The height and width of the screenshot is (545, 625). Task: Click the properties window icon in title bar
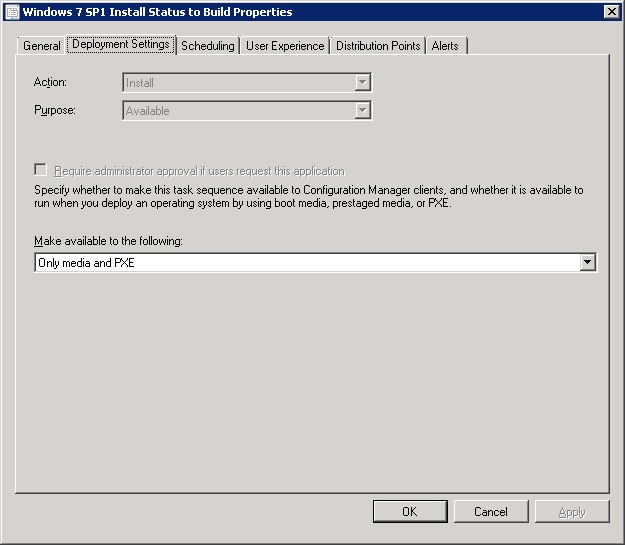12,11
